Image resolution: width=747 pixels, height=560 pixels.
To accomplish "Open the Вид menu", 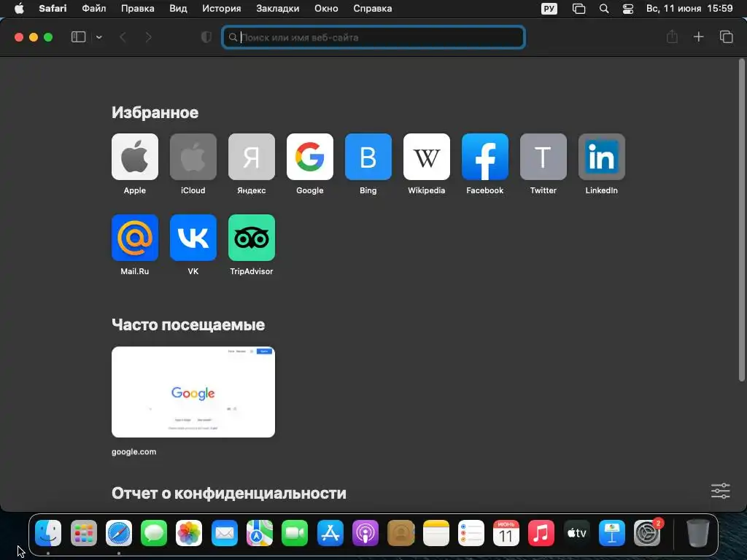I will pos(178,9).
